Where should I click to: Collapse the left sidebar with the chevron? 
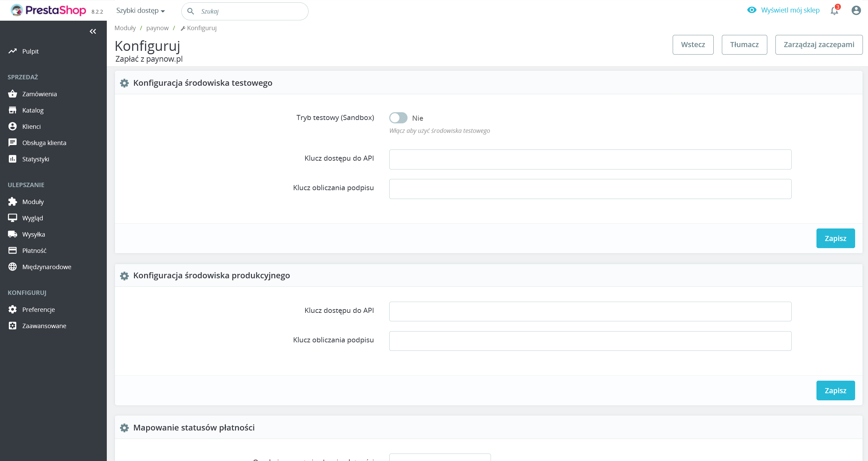[x=93, y=31]
